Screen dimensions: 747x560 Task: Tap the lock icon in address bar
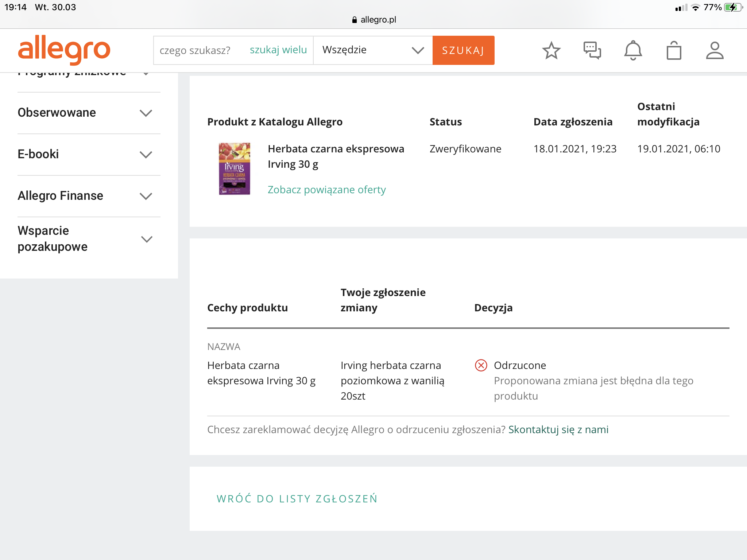click(354, 20)
